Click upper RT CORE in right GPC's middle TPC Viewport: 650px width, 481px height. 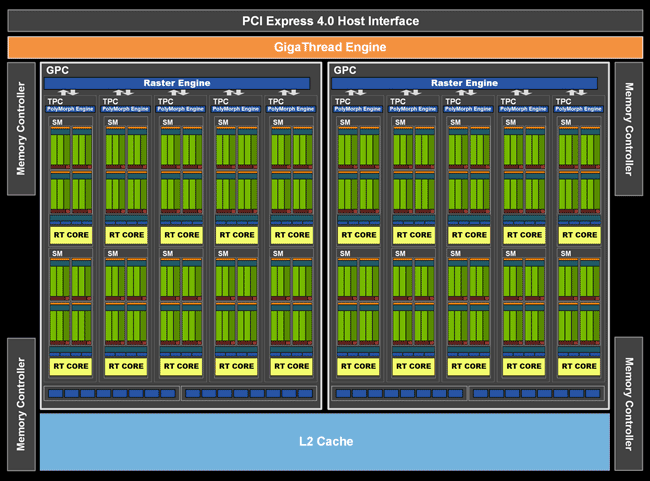469,235
